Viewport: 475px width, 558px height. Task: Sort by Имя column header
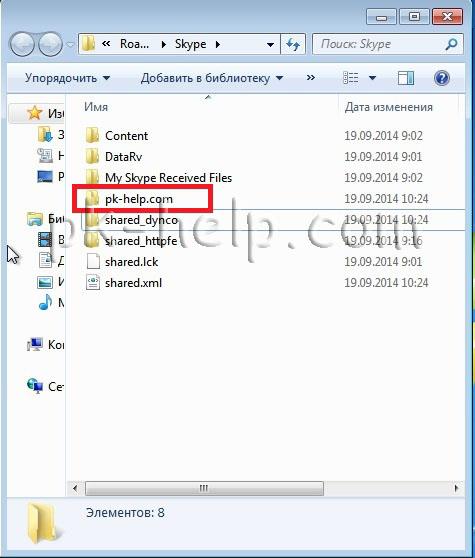click(96, 107)
